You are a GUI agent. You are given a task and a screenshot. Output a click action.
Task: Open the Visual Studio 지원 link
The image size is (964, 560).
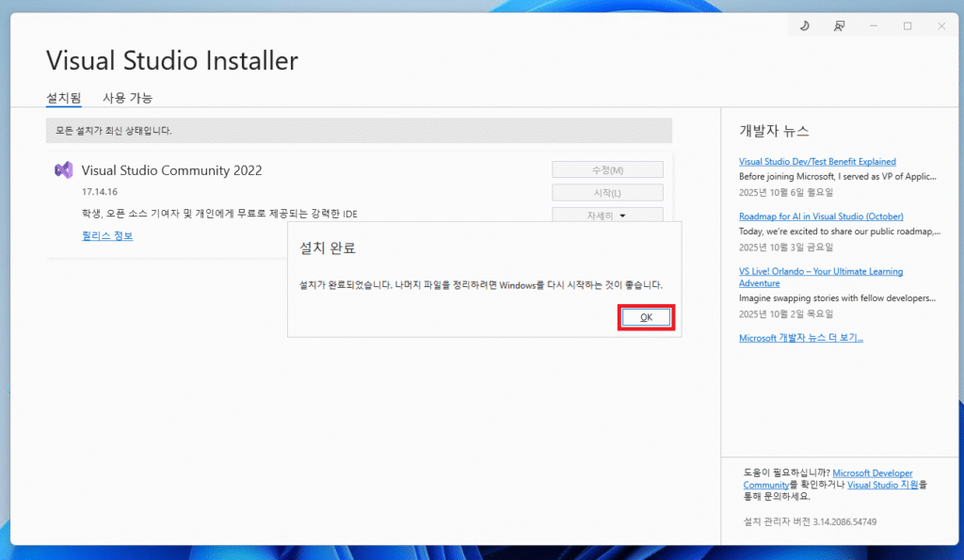coord(882,485)
